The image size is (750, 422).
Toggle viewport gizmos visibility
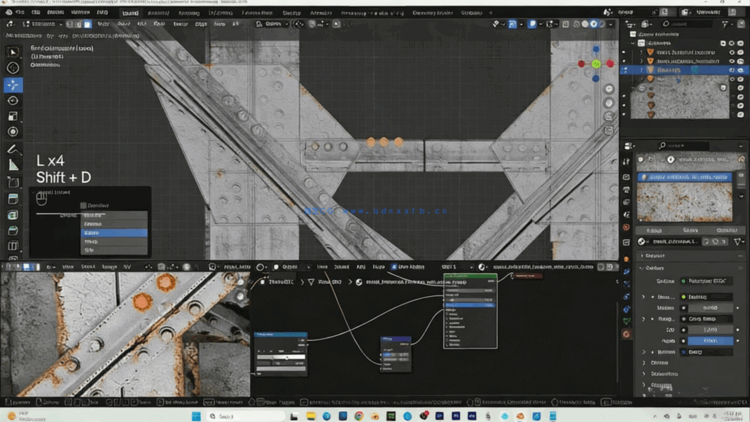point(512,24)
